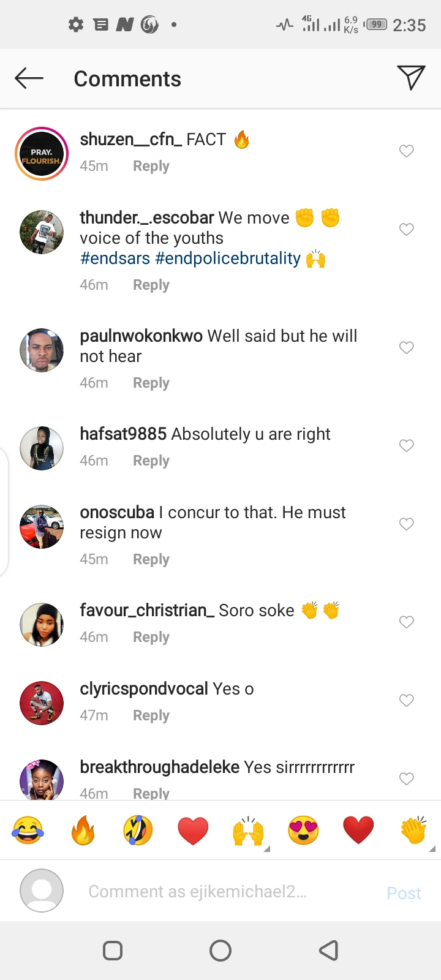Insert the fire emoji quick reaction
Image resolution: width=441 pixels, height=980 pixels.
[x=83, y=831]
